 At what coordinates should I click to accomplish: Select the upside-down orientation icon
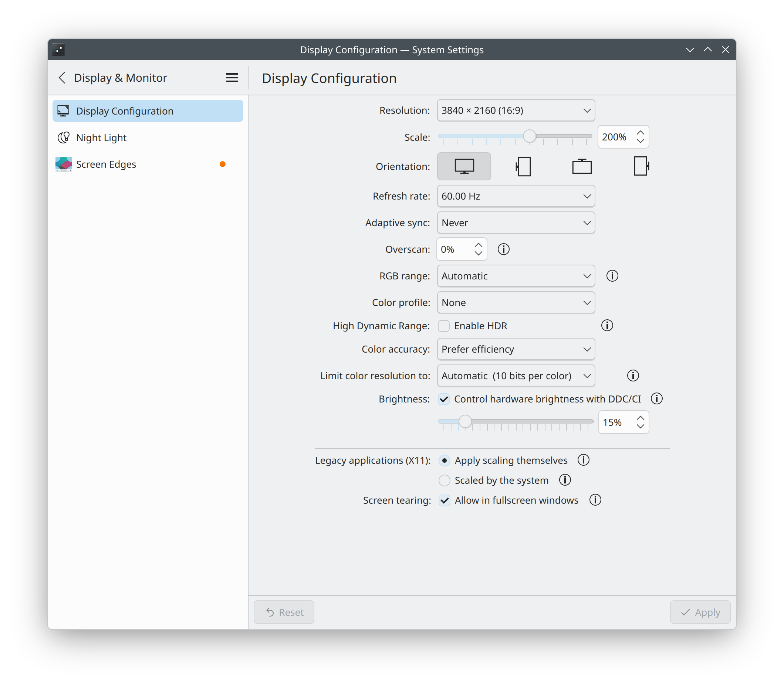[x=581, y=167]
